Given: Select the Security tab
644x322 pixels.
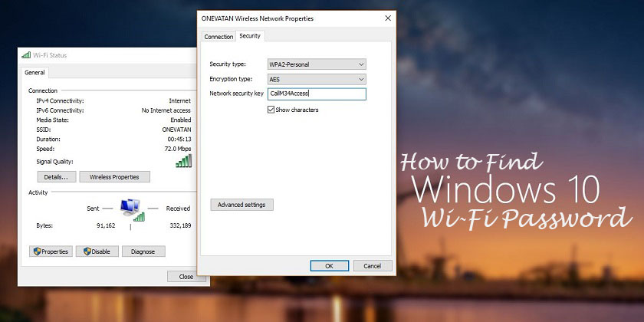Looking at the screenshot, I should tap(250, 36).
